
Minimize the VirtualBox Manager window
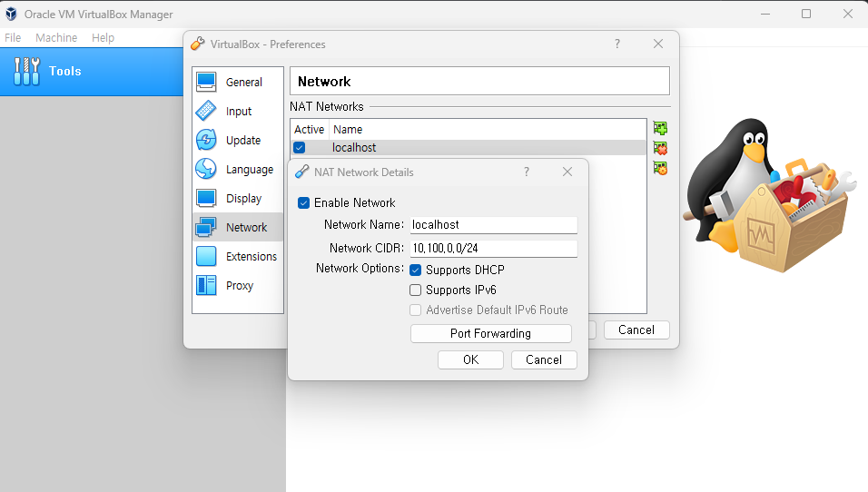[x=765, y=14]
